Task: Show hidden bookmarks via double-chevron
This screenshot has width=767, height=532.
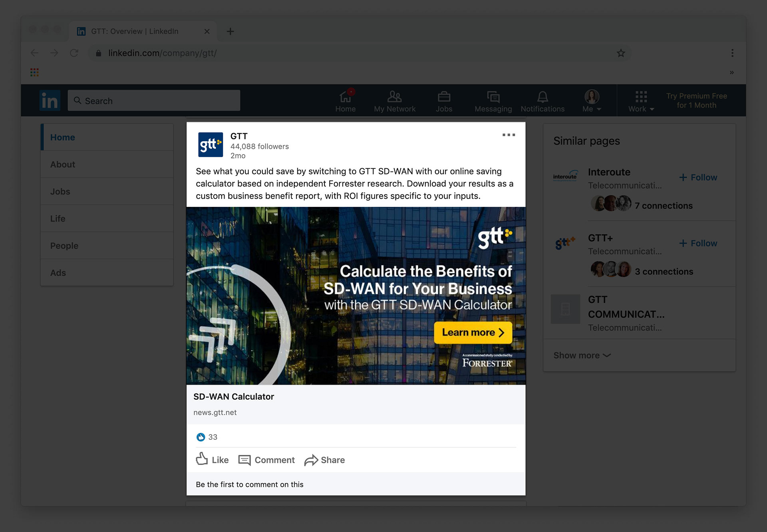Action: pos(732,72)
